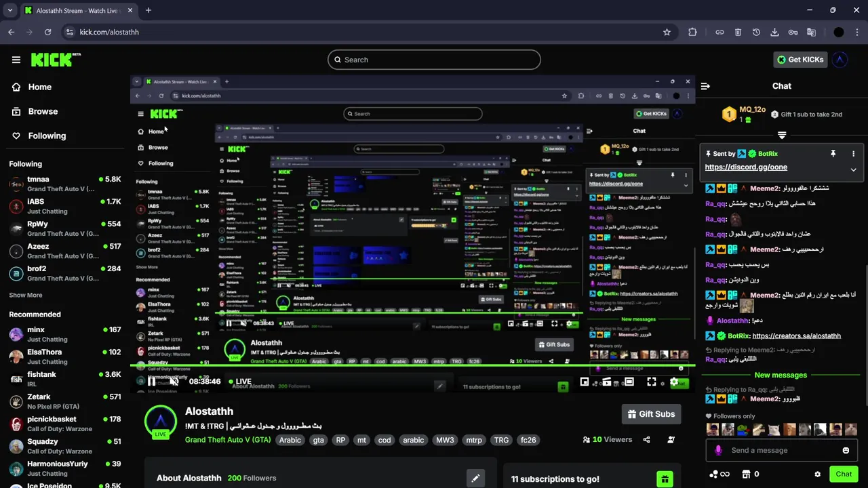Pause the live stream video
Screen dimensions: 868x488
point(151,382)
